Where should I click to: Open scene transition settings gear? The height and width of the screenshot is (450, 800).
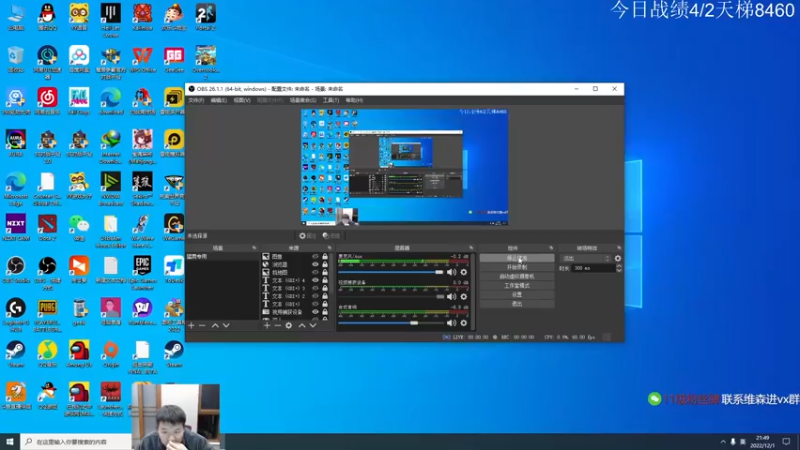618,258
